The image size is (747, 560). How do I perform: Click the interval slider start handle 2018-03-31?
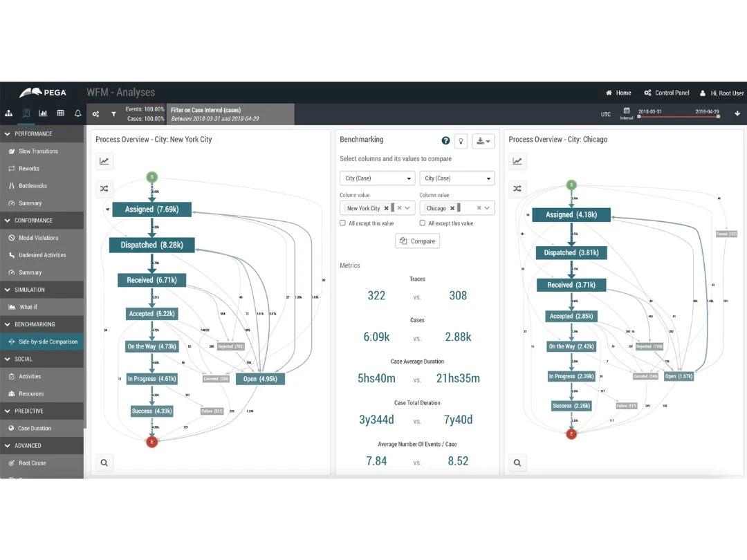(x=639, y=116)
